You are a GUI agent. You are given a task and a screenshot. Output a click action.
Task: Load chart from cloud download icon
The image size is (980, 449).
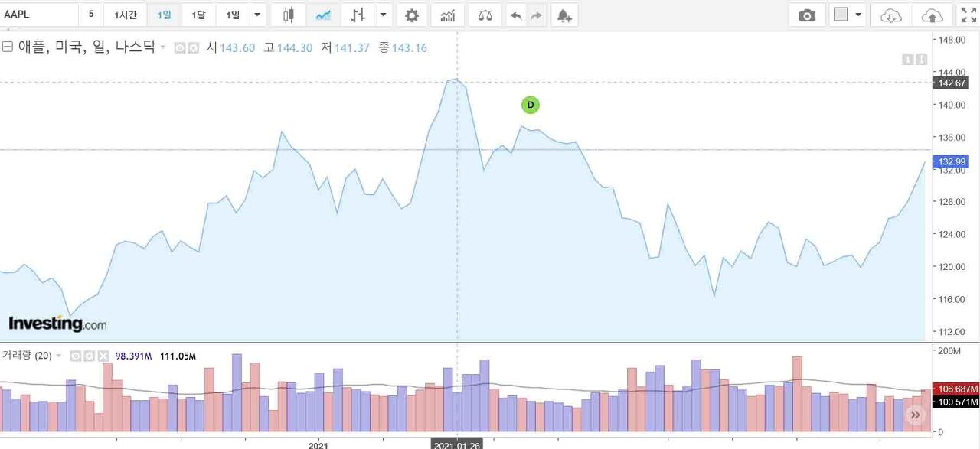(891, 15)
